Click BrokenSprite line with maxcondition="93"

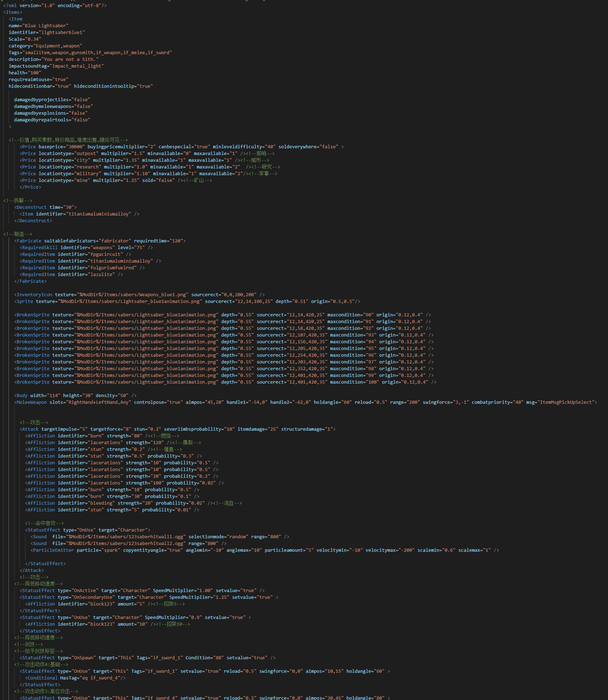(x=224, y=335)
